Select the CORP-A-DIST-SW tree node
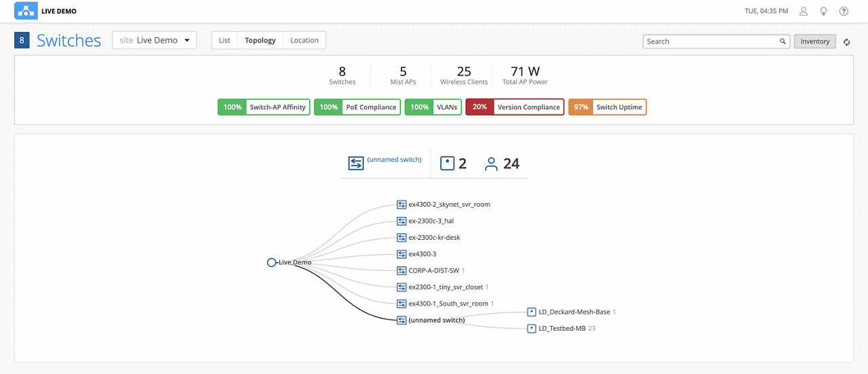Image resolution: width=868 pixels, height=374 pixels. [433, 270]
